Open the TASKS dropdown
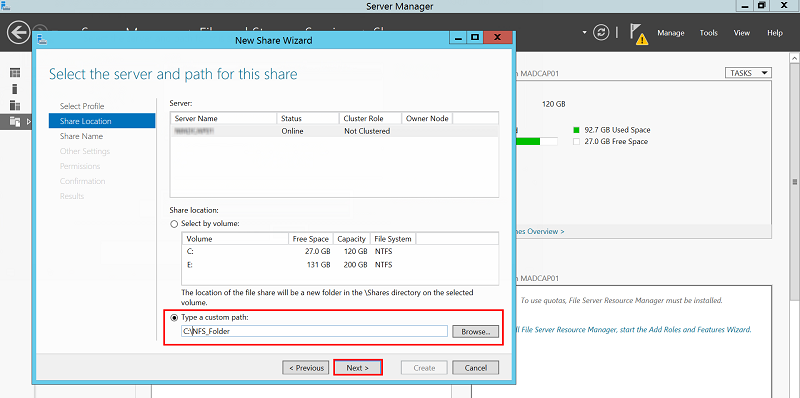Viewport: 800px width, 398px height. (748, 73)
